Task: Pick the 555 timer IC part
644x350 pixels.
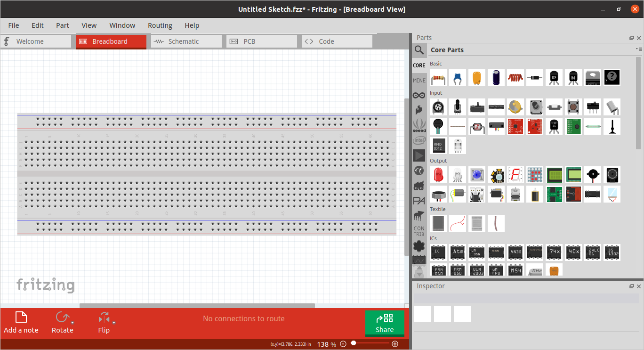Action: tap(496, 252)
